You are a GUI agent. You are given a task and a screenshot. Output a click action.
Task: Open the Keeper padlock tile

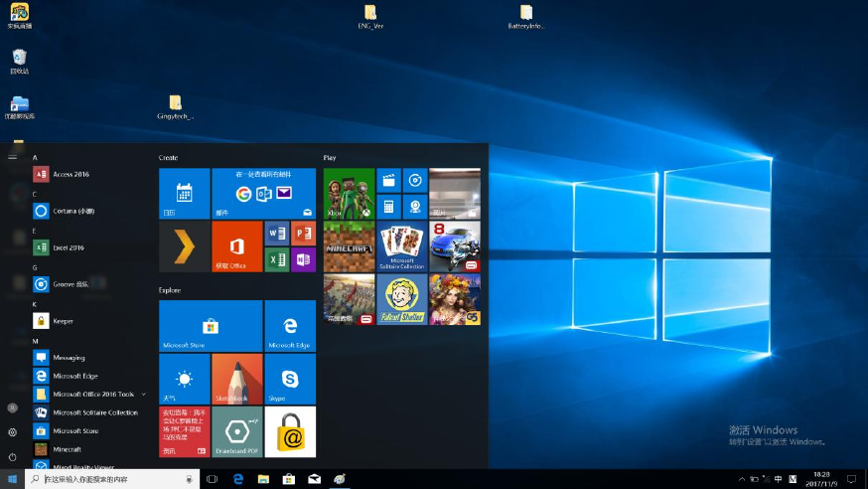coord(290,431)
